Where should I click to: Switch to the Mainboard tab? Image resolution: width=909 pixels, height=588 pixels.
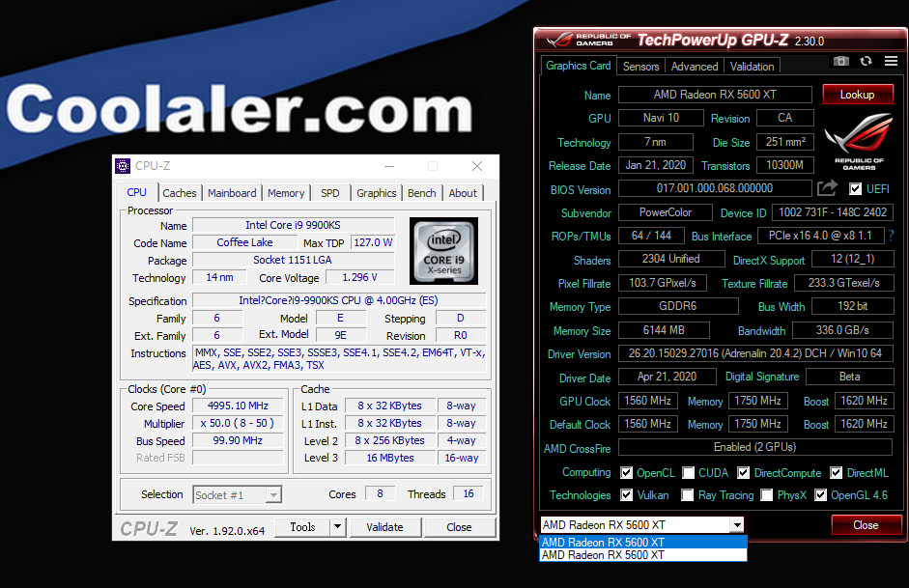[232, 193]
